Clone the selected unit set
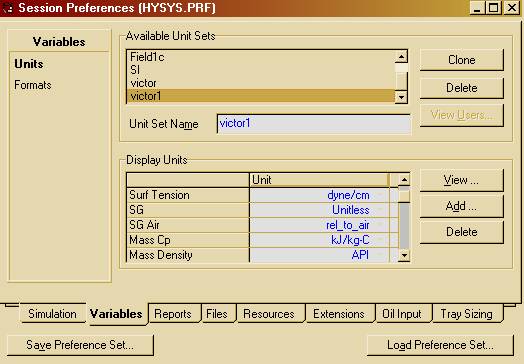Screen dimensions: 524x364 [462, 60]
